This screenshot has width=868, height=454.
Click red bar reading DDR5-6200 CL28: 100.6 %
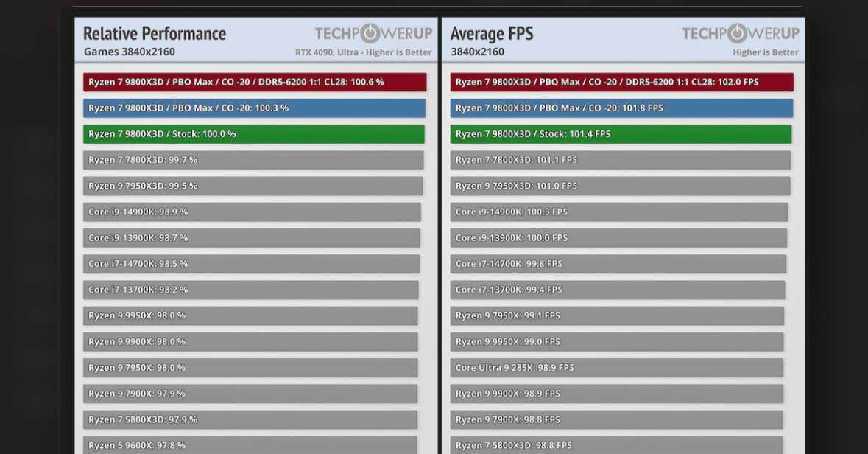tap(255, 82)
